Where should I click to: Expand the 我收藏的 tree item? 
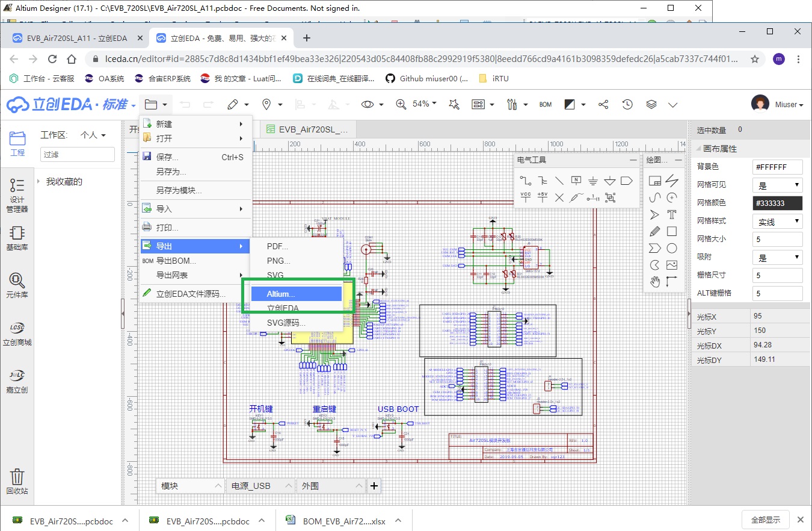pyautogui.click(x=40, y=182)
